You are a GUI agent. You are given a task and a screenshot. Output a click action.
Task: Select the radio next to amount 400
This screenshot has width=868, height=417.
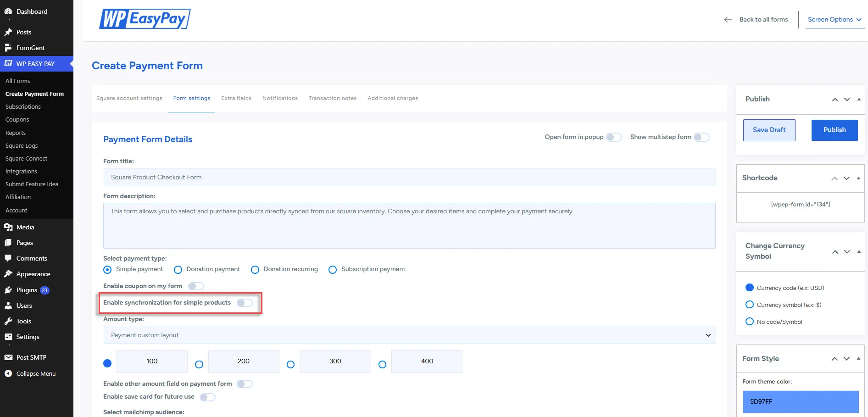382,364
